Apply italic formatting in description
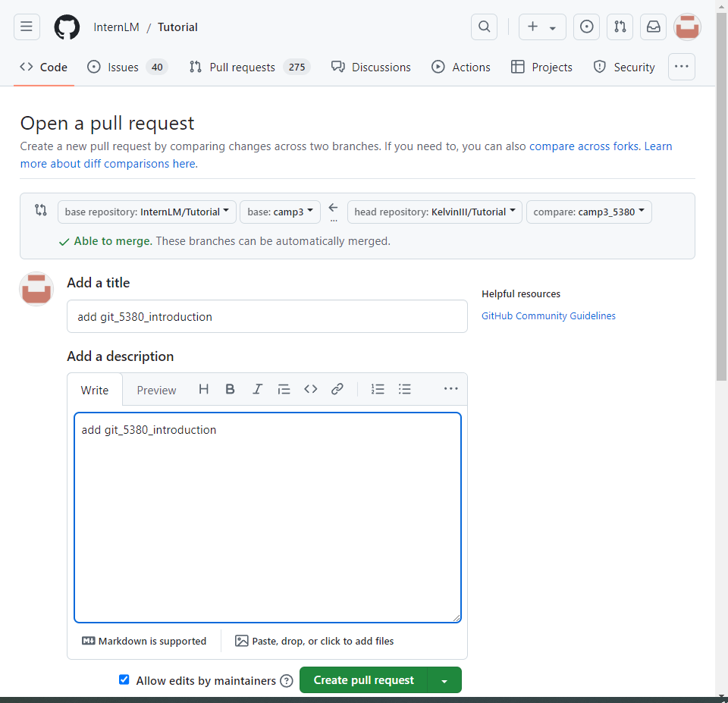The image size is (728, 703). click(x=257, y=389)
